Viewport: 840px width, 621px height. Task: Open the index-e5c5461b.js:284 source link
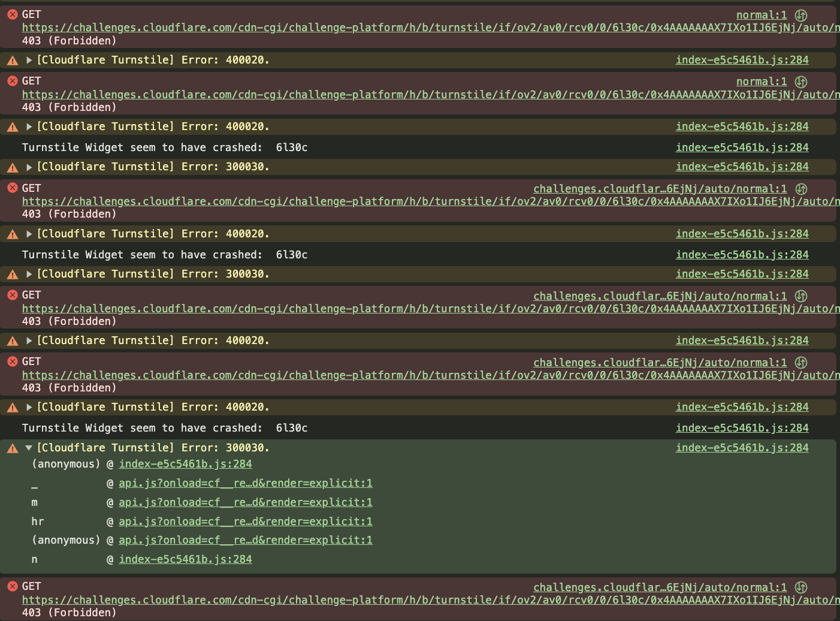coord(742,60)
